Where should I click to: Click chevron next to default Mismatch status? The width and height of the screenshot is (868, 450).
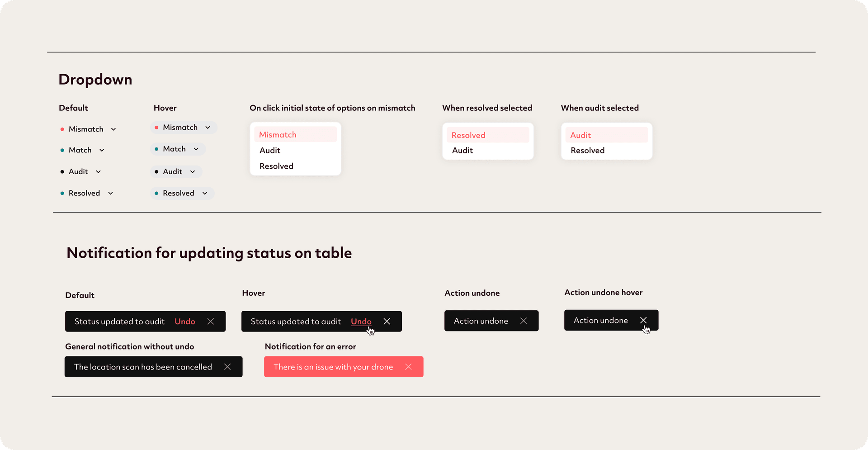113,129
